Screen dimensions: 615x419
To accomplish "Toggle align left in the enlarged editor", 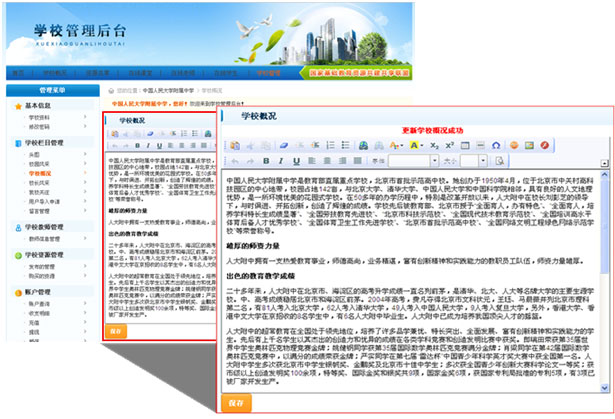I will (312, 161).
